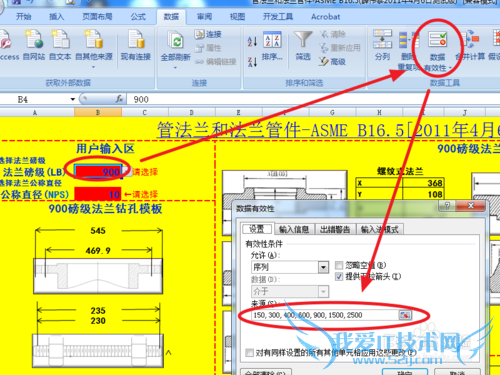Click 现有连接 existing connections icon
500x375 pixels.
tap(135, 45)
